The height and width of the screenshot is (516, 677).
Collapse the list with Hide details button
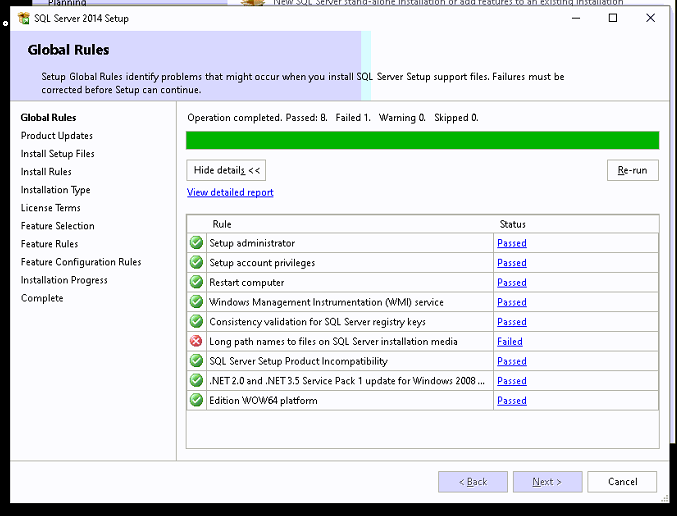(226, 170)
